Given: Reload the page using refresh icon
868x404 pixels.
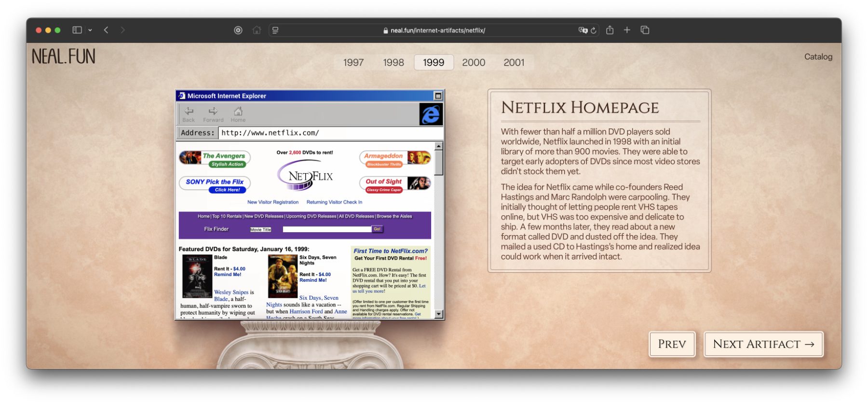Looking at the screenshot, I should tap(594, 30).
